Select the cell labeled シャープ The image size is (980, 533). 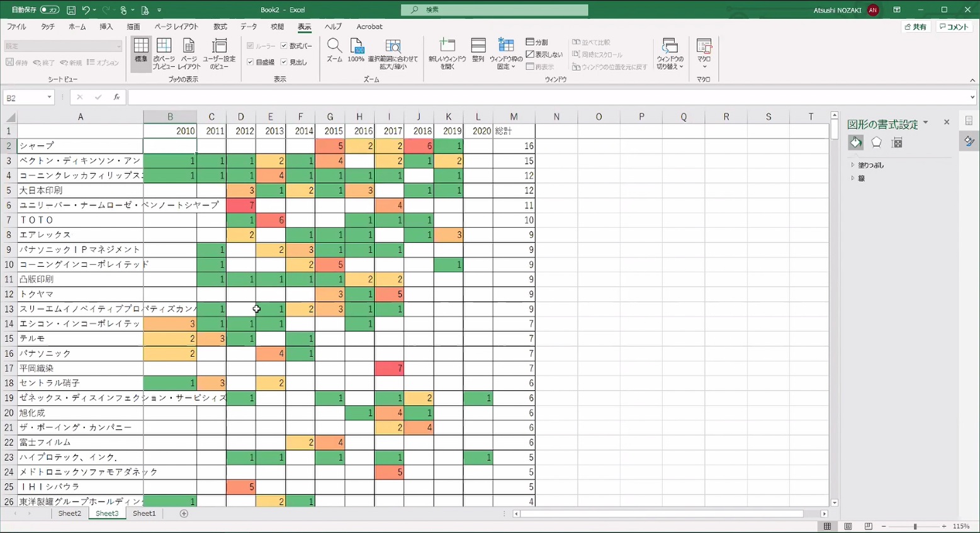(x=80, y=145)
